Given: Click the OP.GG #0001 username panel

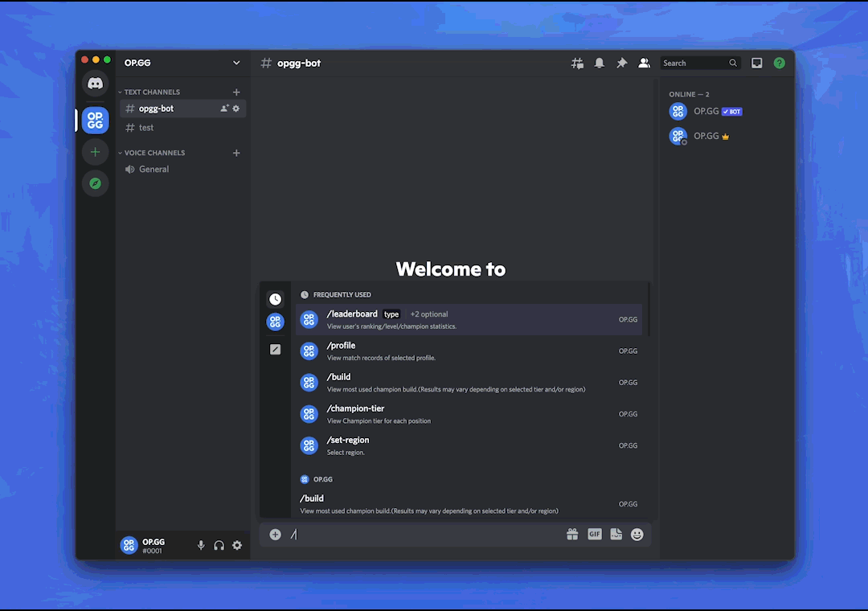Looking at the screenshot, I should coord(154,546).
